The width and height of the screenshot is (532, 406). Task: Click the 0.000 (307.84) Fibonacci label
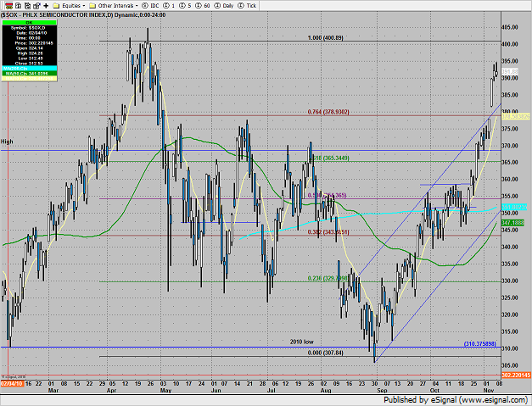pos(325,353)
